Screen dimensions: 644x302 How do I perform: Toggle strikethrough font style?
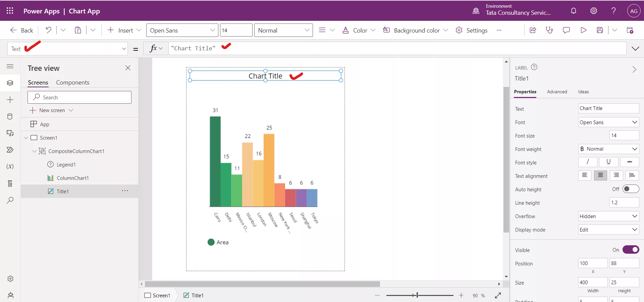click(x=630, y=162)
